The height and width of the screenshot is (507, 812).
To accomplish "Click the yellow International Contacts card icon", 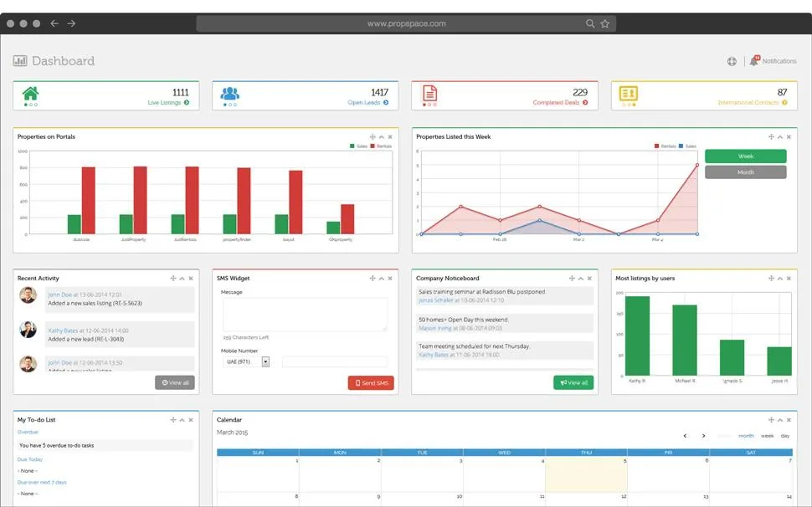I will (628, 94).
